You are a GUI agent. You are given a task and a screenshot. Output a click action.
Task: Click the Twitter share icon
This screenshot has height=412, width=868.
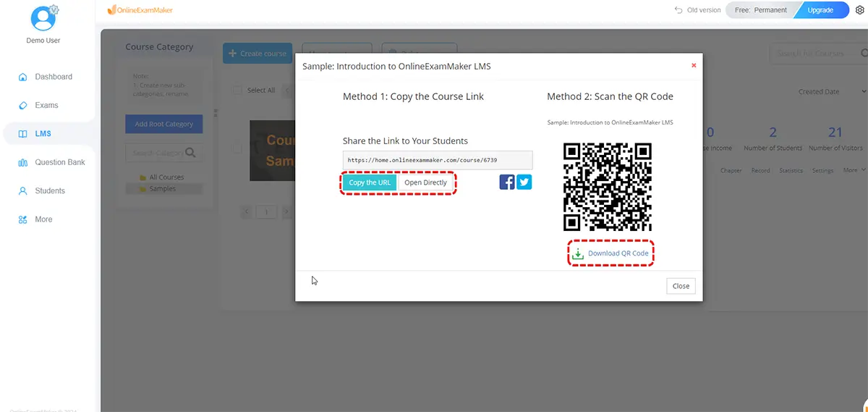coord(524,182)
